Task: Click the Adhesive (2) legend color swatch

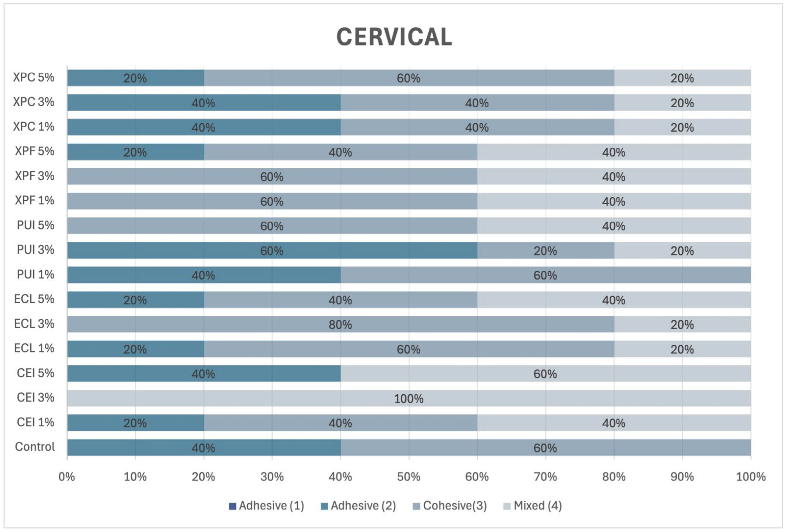Action: tap(324, 506)
